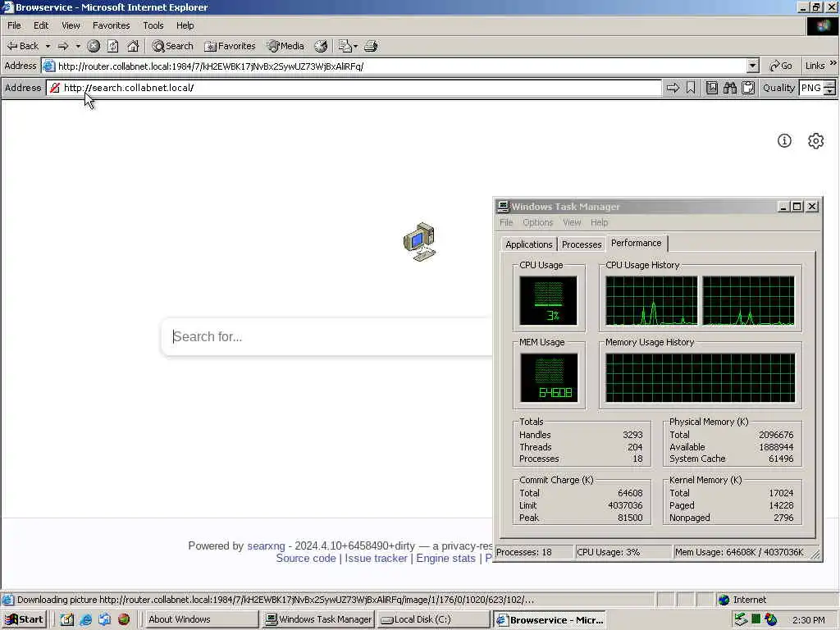
Task: Click the Browservice open bookmarks icon
Action: point(711,88)
